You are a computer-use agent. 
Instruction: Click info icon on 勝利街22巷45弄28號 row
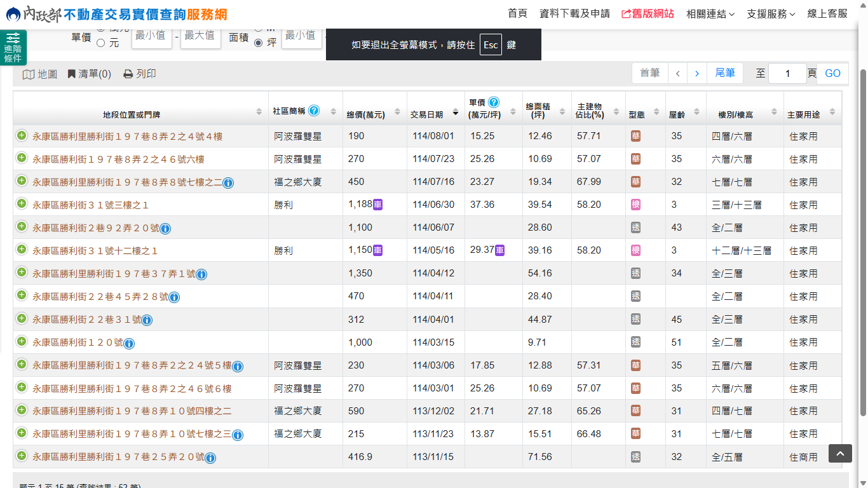click(174, 297)
